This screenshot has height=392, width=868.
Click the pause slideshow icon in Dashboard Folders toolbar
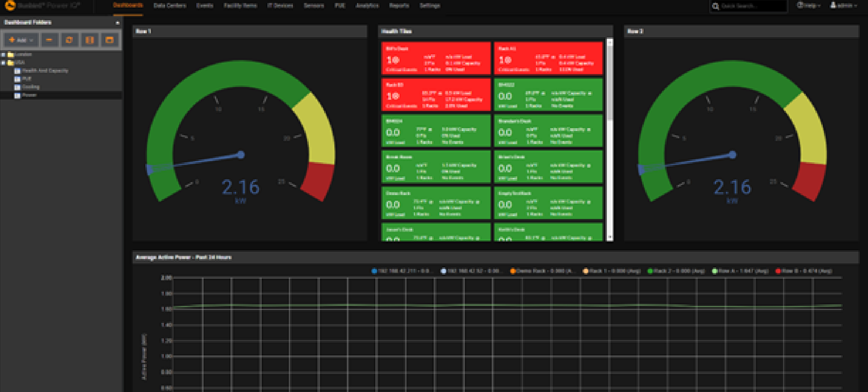90,40
